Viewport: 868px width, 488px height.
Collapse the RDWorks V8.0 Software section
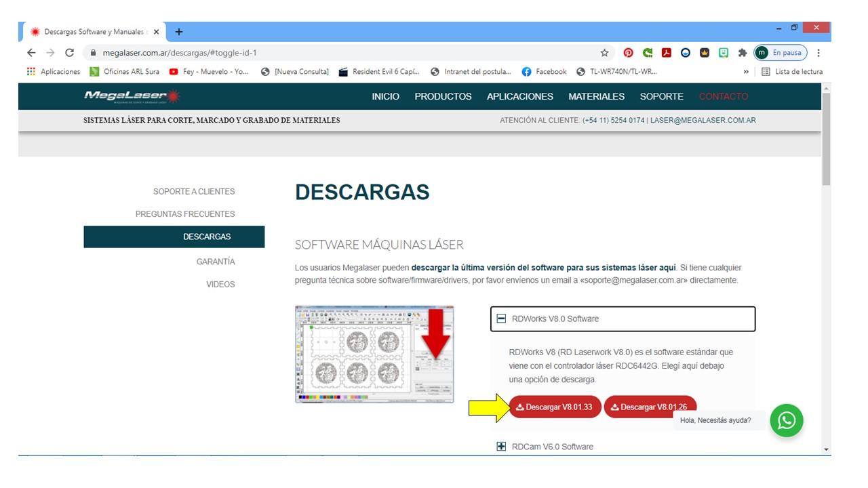pyautogui.click(x=623, y=319)
